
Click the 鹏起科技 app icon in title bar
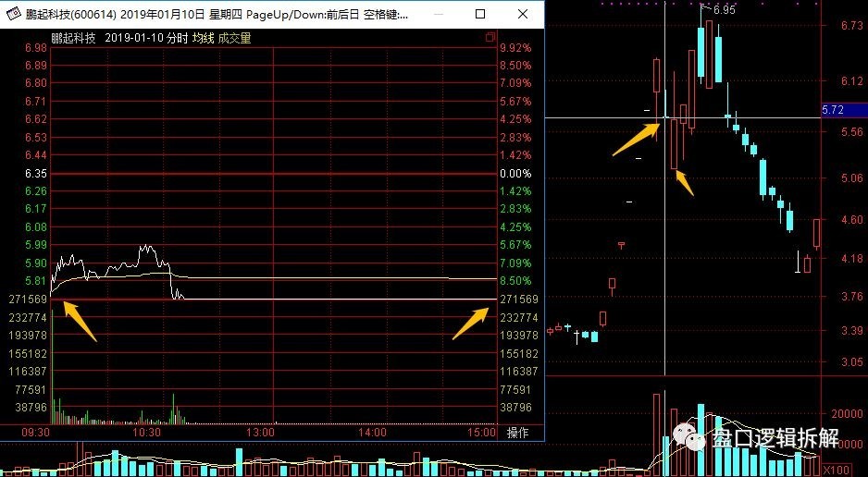13,15
